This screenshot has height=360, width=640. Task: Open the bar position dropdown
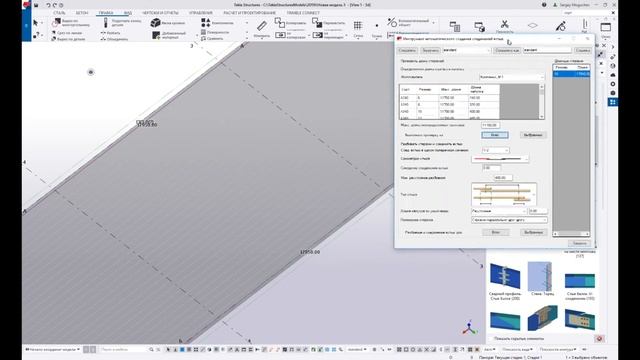(x=509, y=220)
